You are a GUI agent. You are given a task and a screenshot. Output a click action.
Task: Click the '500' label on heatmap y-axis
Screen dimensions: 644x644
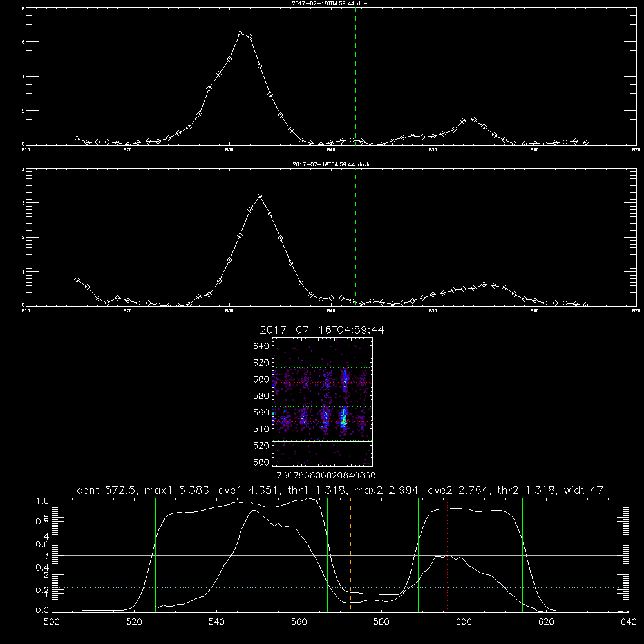261,462
